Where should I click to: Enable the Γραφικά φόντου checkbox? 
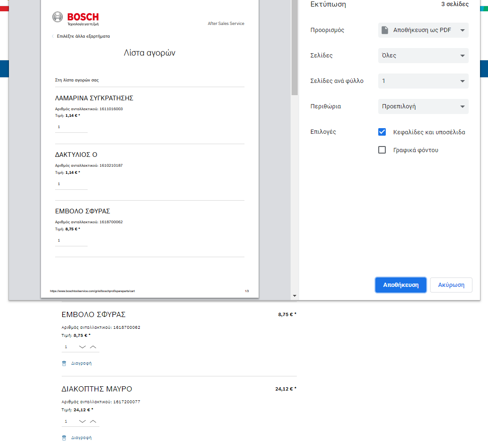click(382, 150)
